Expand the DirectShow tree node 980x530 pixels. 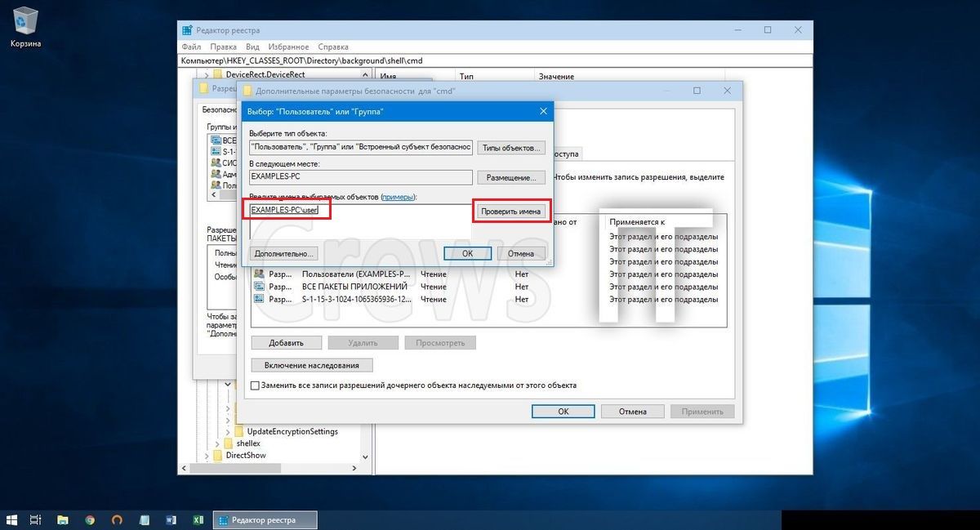coord(206,456)
